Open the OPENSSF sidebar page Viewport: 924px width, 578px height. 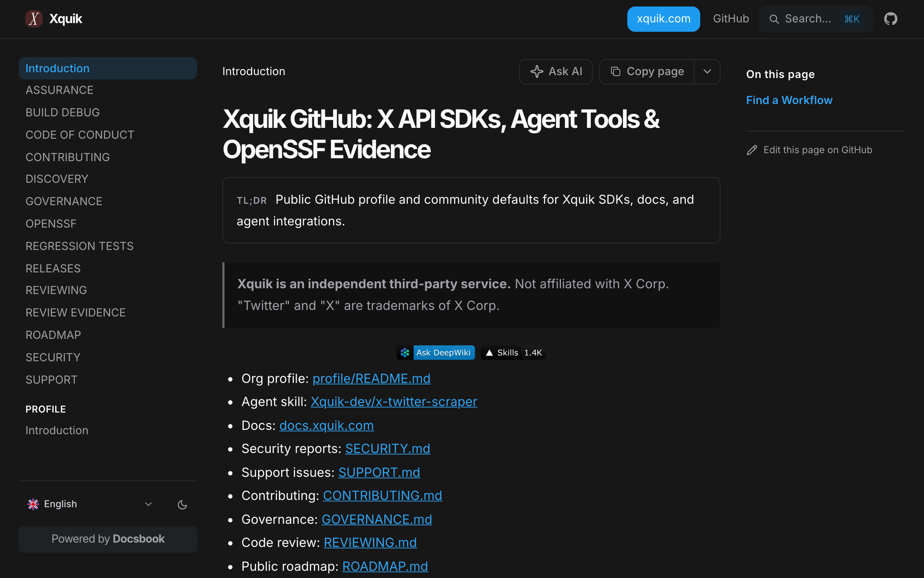(x=51, y=224)
